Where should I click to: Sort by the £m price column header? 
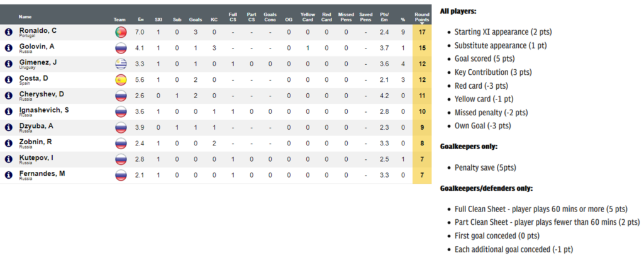(140, 19)
